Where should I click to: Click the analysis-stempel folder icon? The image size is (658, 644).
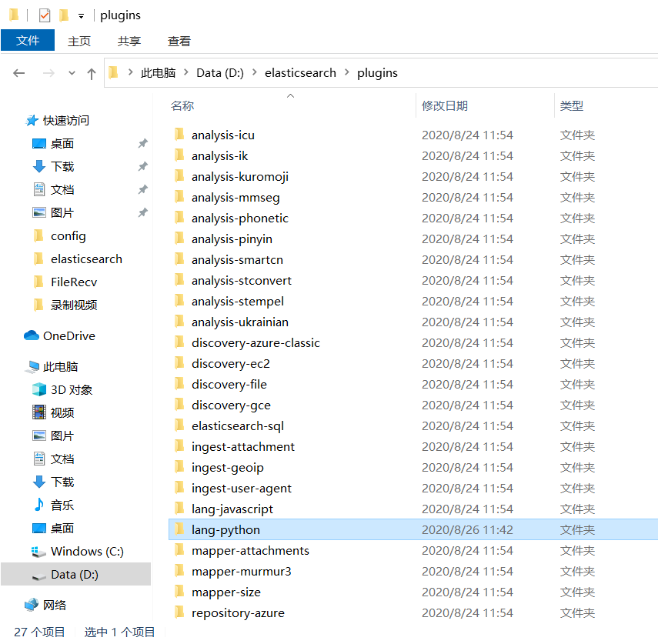click(179, 300)
